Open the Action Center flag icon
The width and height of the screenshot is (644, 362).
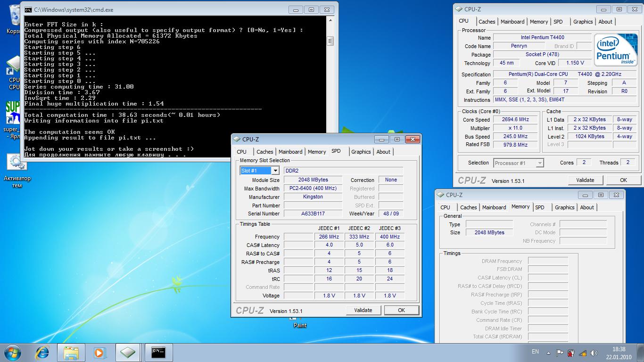coord(560,353)
